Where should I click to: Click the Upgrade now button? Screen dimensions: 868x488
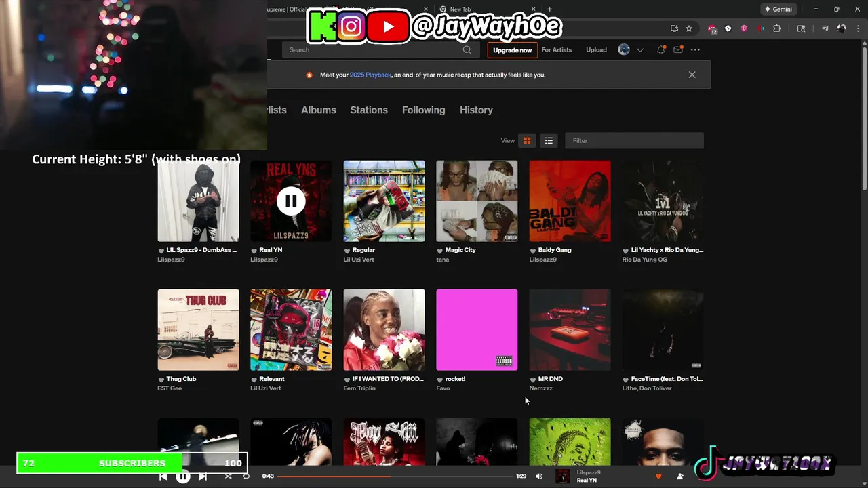[513, 50]
